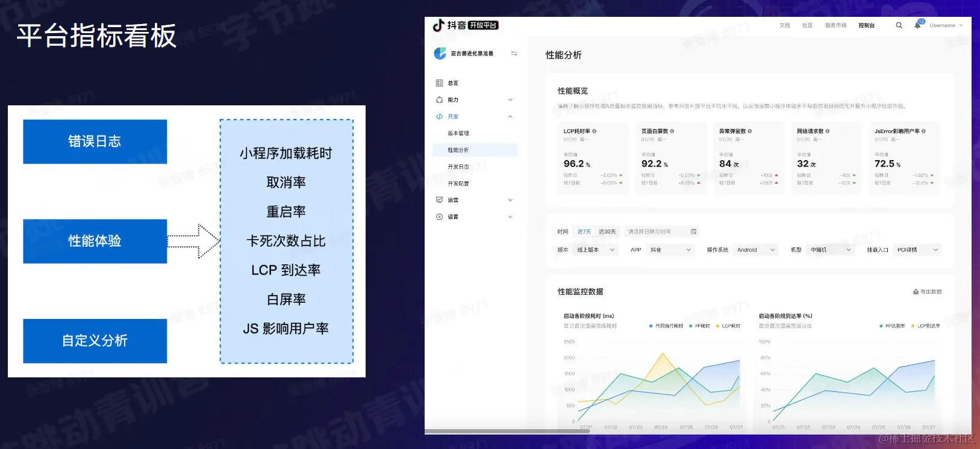
Task: Click the 性能概览 heading
Action: pos(573,91)
